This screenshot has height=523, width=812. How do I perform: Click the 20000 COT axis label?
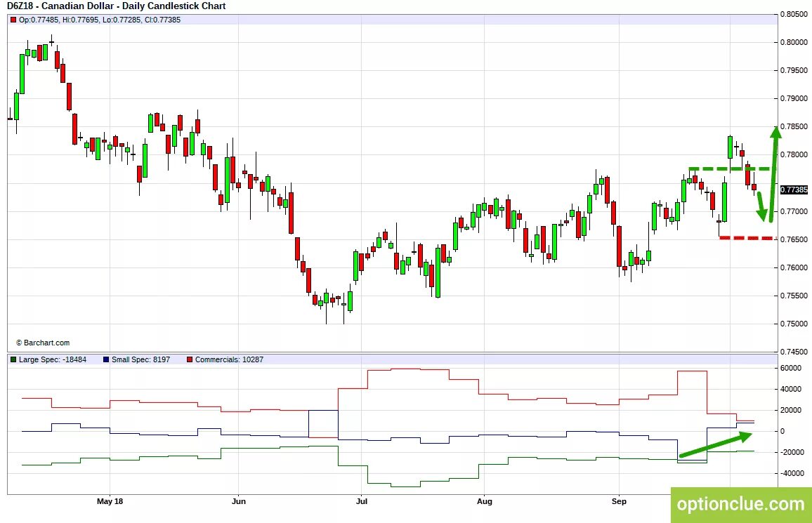click(790, 410)
